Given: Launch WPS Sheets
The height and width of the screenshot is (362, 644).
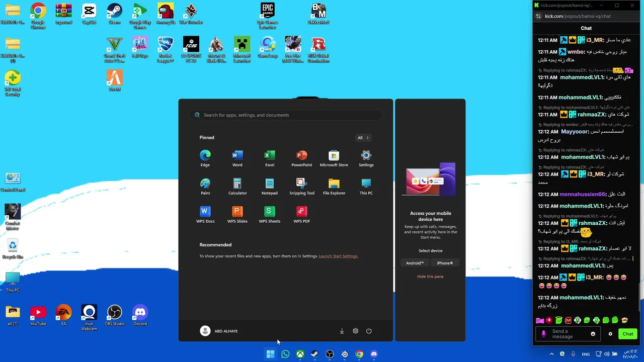Looking at the screenshot, I should 270,214.
